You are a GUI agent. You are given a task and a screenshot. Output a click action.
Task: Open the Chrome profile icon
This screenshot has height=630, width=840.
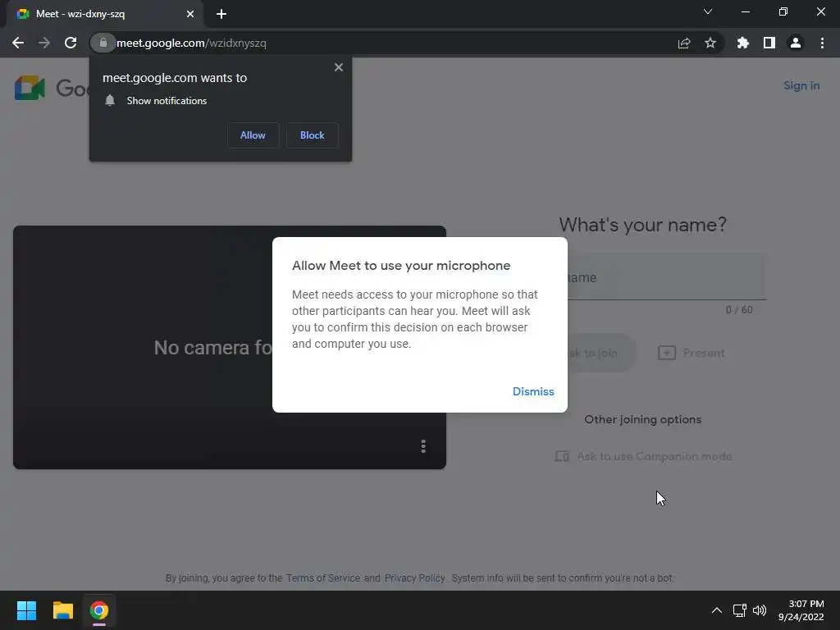(796, 43)
